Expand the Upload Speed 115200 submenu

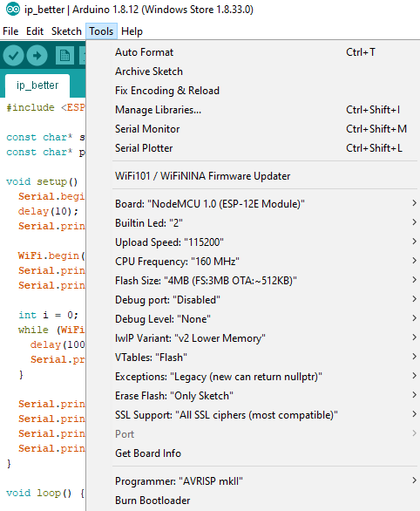click(x=265, y=242)
